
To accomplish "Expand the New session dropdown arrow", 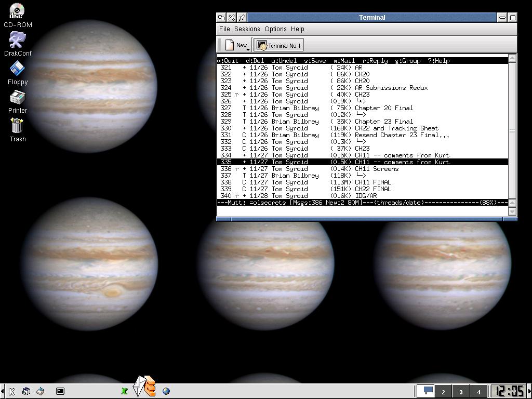I will click(x=248, y=49).
